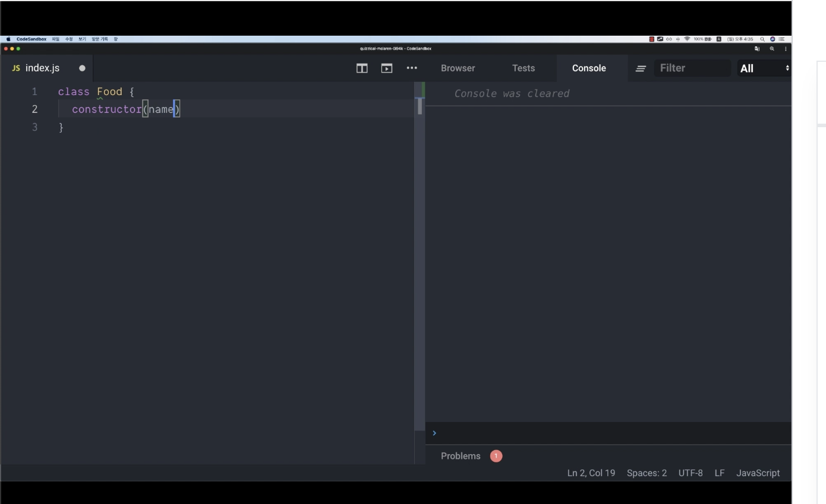The height and width of the screenshot is (504, 826).
Task: Toggle the split editor layout icon
Action: click(362, 68)
